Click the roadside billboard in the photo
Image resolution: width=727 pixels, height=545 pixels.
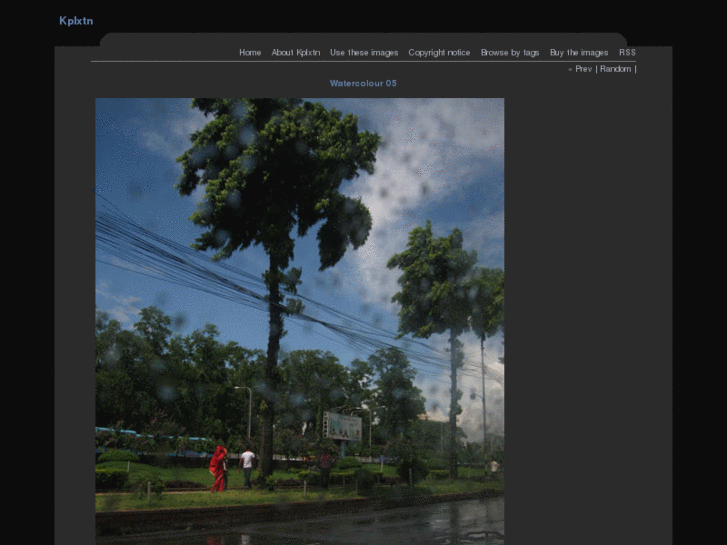[343, 426]
